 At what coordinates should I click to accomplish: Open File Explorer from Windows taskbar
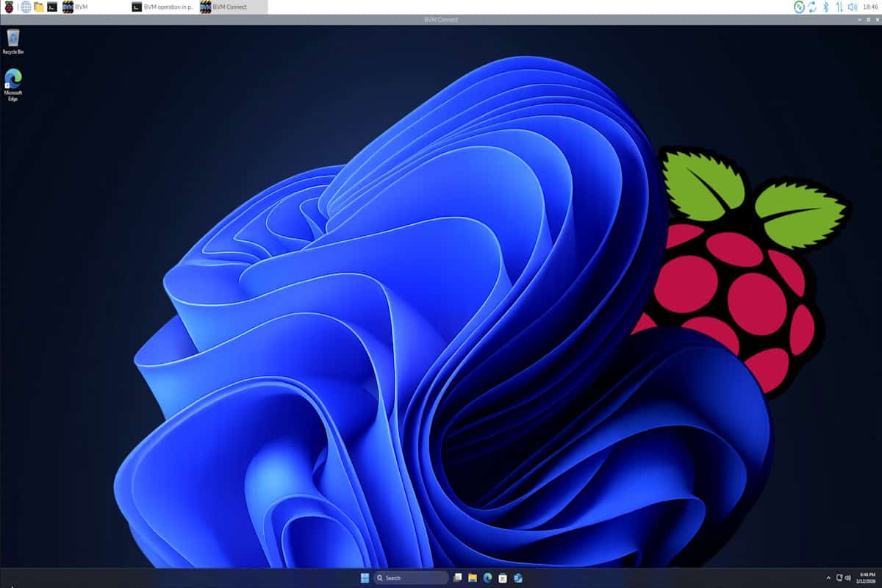(x=473, y=578)
